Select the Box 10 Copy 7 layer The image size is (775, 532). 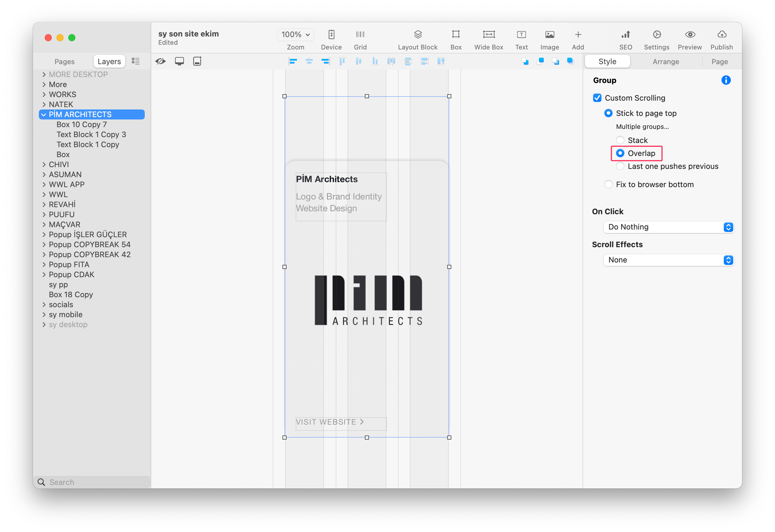[82, 124]
